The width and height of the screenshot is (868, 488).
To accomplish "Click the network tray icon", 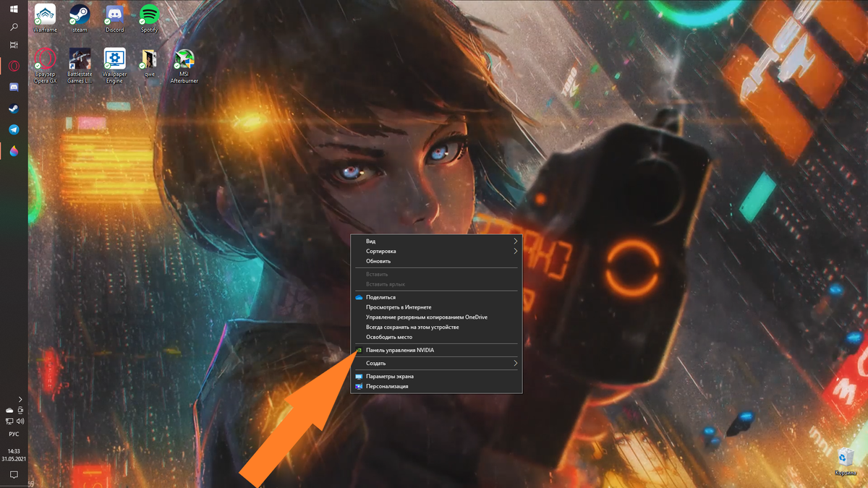I will click(x=9, y=421).
